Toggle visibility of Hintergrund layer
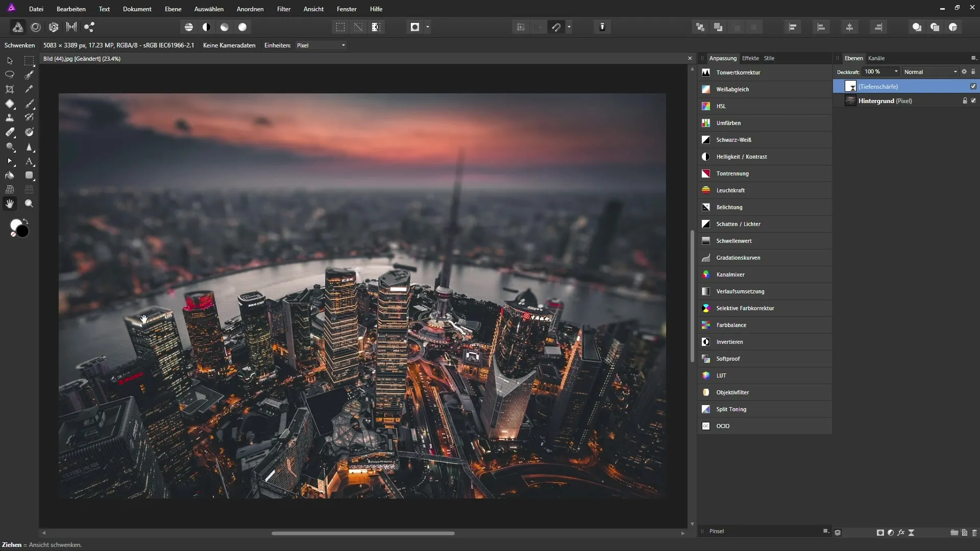Screen dimensions: 980x551 [x=973, y=101]
